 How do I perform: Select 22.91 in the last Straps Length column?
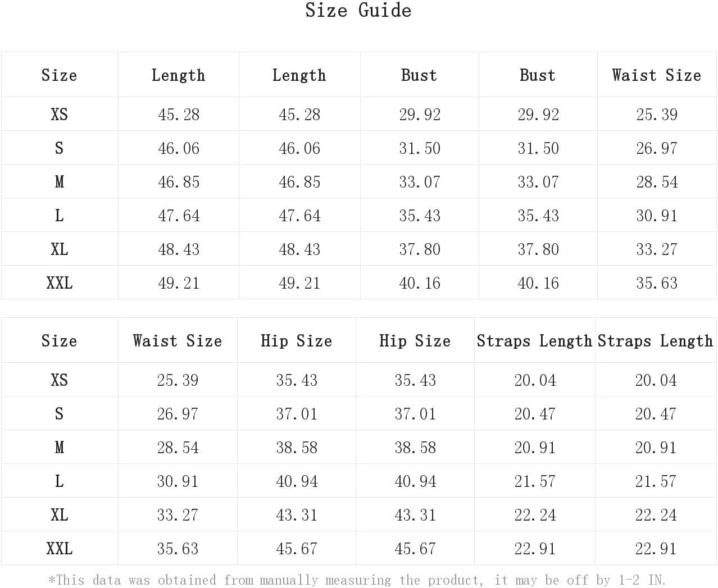(656, 549)
